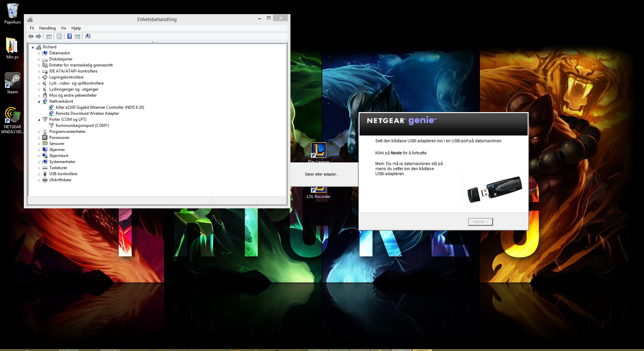
Task: Expand the IDE ATA/ATAPI-kontrollere node
Action: click(39, 71)
